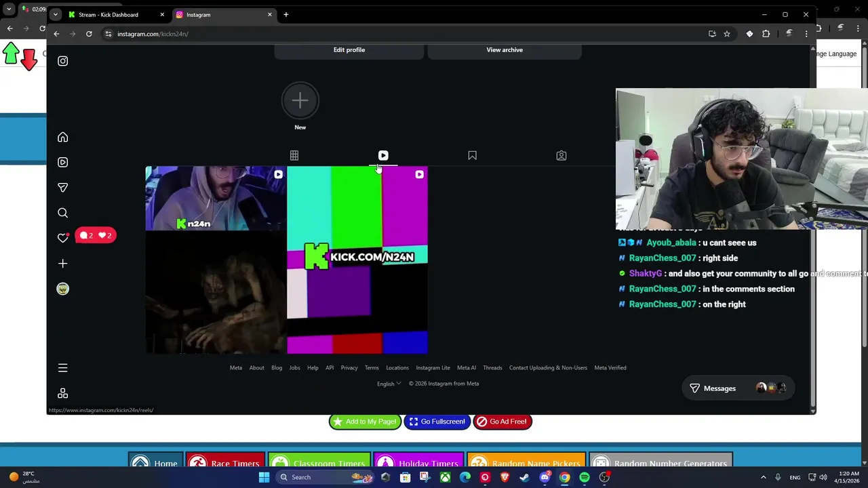Open the clock showing 1:20 AM

point(848,477)
